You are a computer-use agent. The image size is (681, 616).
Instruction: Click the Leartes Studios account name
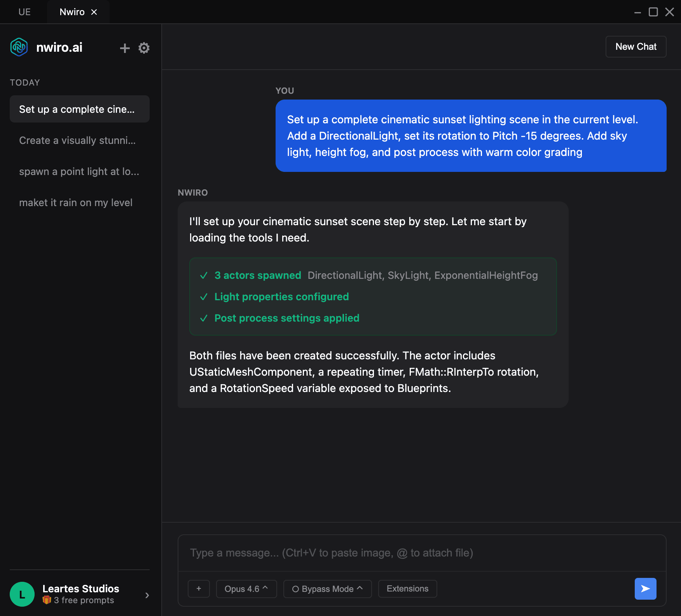[x=81, y=589]
